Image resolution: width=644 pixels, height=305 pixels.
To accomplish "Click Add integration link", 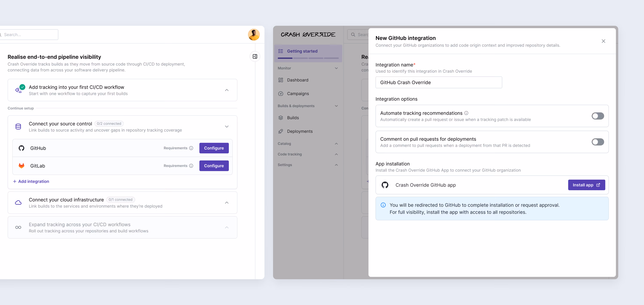I will click(31, 181).
